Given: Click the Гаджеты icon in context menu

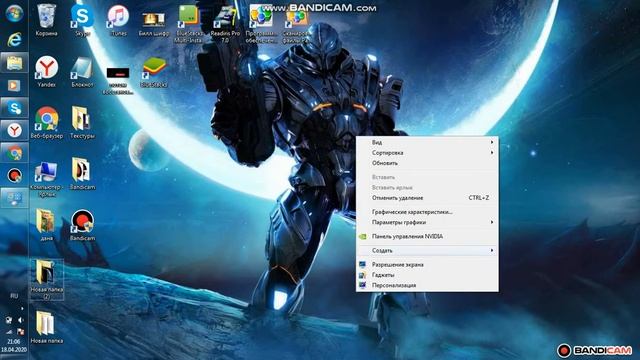Looking at the screenshot, I should coord(362,275).
